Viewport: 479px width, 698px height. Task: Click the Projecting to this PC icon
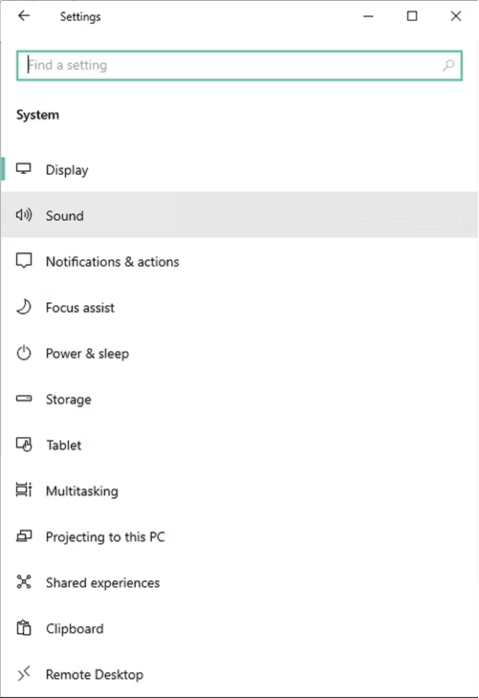click(24, 536)
